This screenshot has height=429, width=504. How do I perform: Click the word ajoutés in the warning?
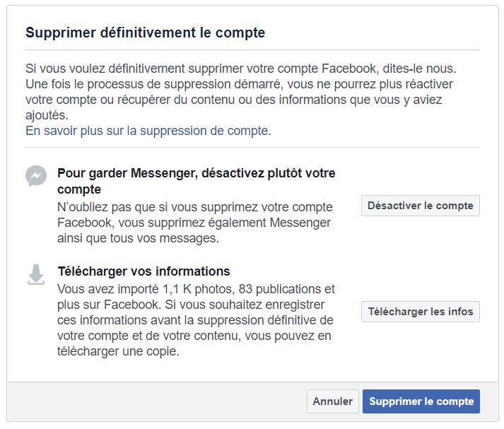click(46, 115)
